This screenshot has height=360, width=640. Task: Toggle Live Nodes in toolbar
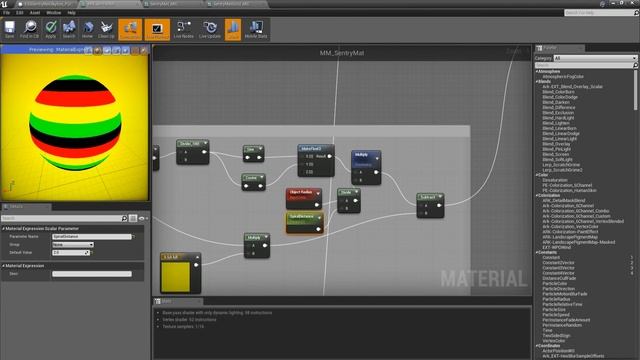pyautogui.click(x=184, y=29)
